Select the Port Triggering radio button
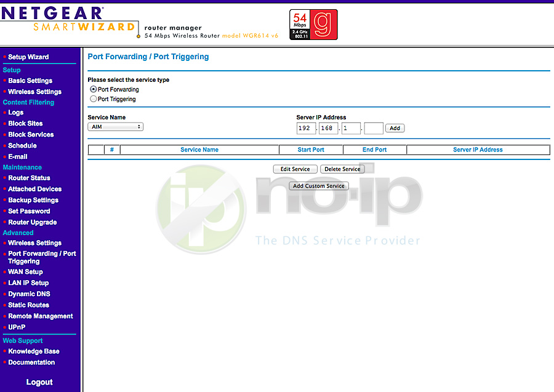Image resolution: width=554 pixels, height=392 pixels. click(94, 99)
